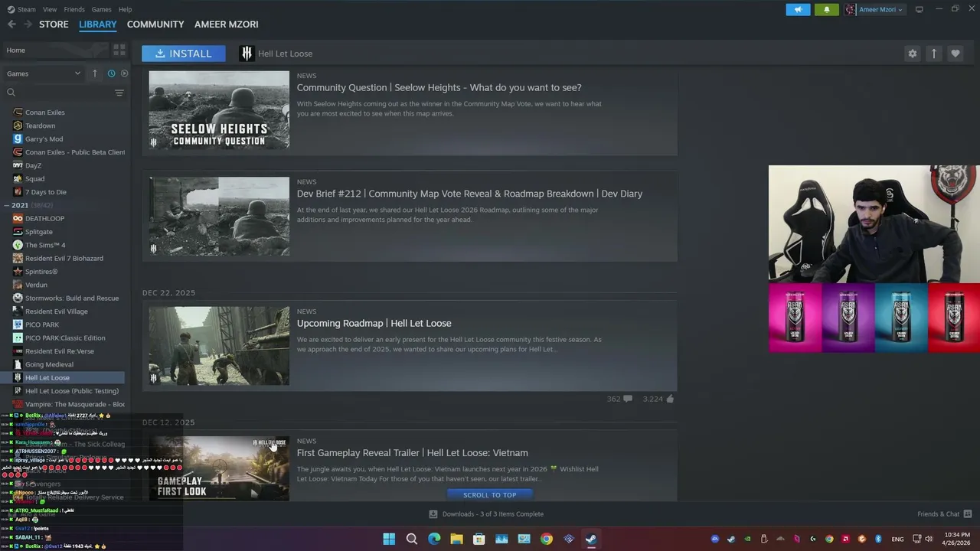The image size is (980, 551).
Task: Click the Install button for Hell Let Loose
Action: tap(184, 54)
